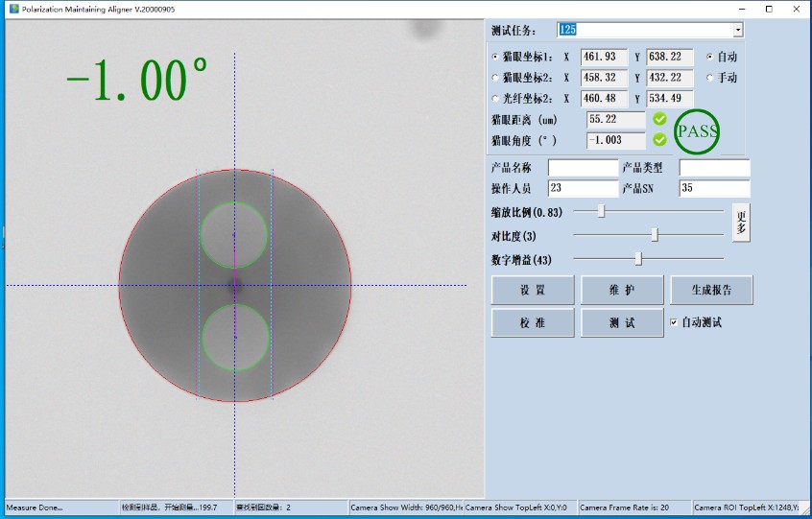Screen dimensions: 812x519
Task: Start calibration with the 校准 button
Action: tap(533, 323)
